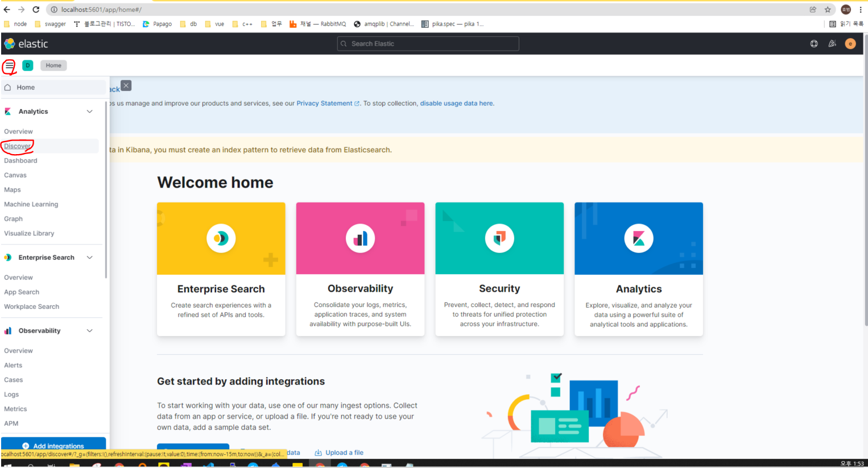Open the user avatar menu 'e'
Viewport: 868px width, 468px height.
(x=850, y=44)
